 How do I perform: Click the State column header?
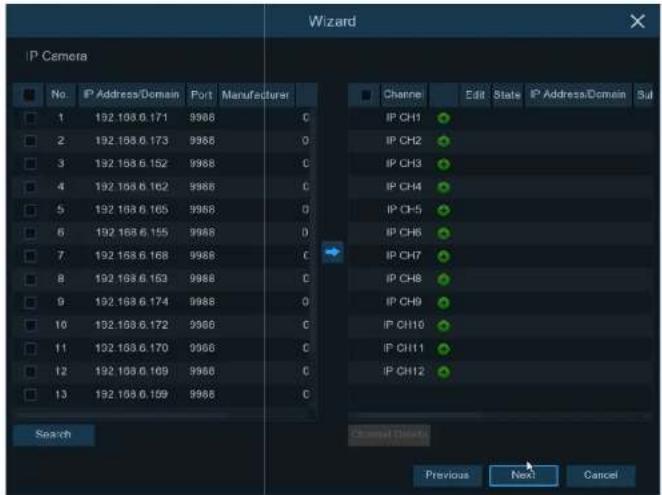coord(507,95)
